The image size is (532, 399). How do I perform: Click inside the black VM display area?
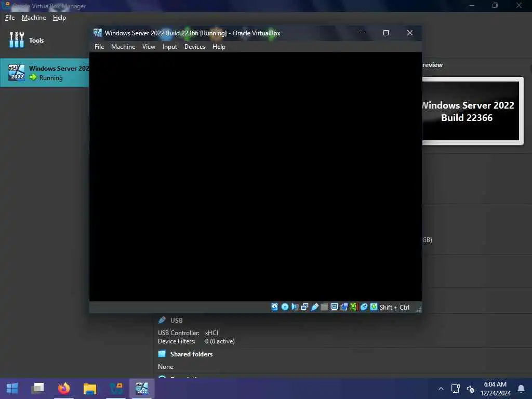[x=256, y=177]
